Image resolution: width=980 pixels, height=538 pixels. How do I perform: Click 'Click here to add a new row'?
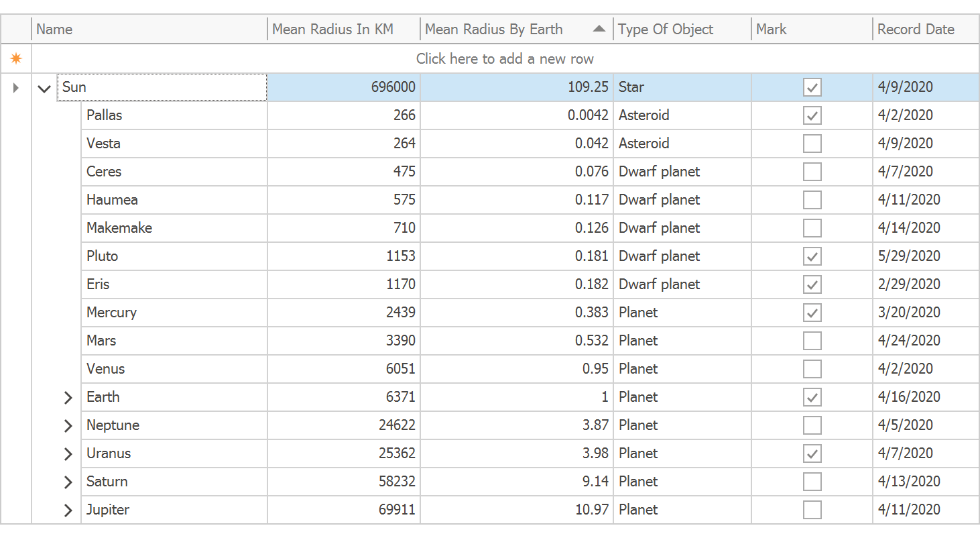point(505,59)
